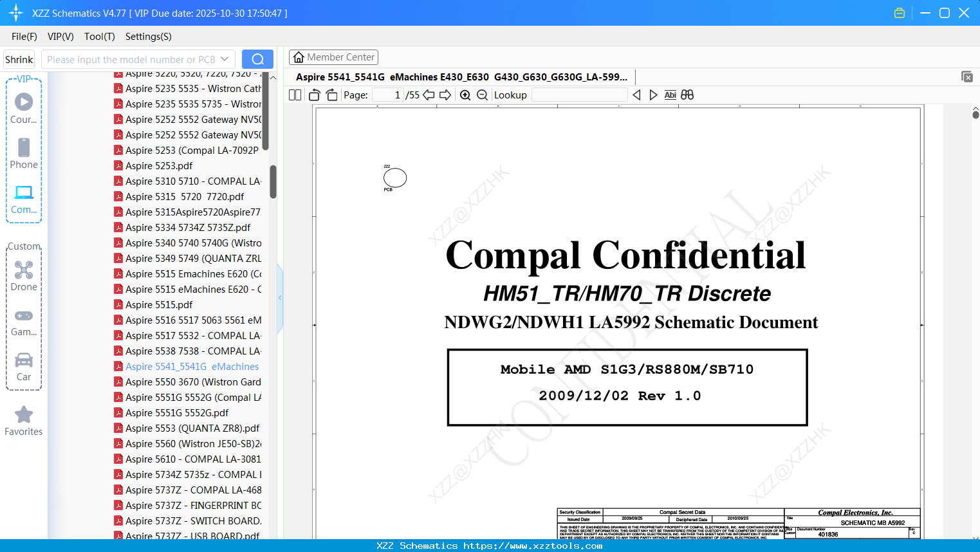Select the Aspire 5541_5541G document tab
Screen dimensions: 980x552
[461, 77]
